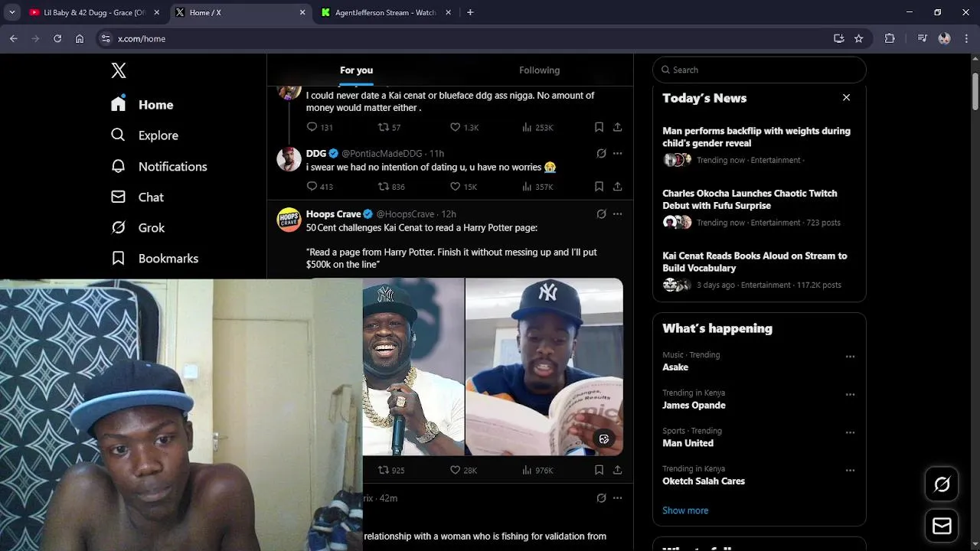Open more options on DDG's post
This screenshot has height=551, width=980.
[x=617, y=154]
